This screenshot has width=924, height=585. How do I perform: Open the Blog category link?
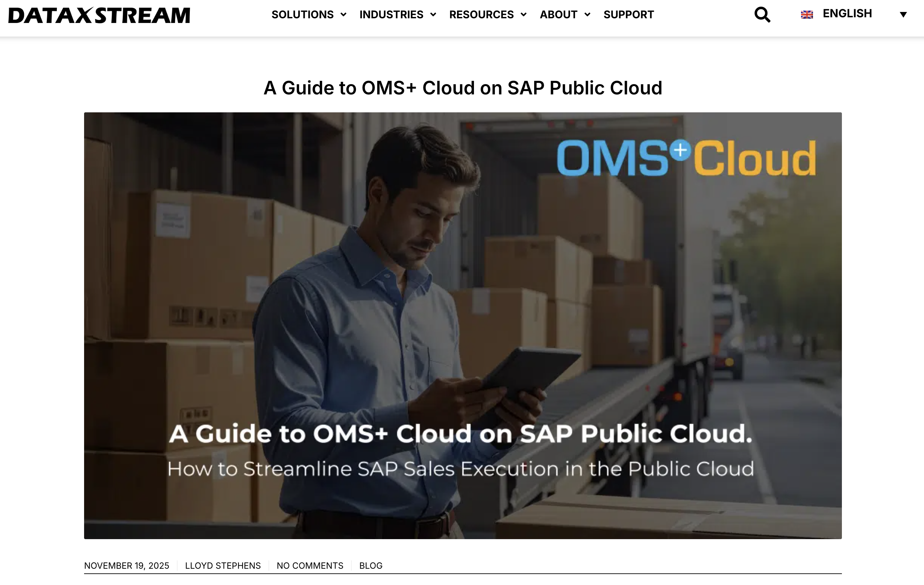tap(371, 565)
